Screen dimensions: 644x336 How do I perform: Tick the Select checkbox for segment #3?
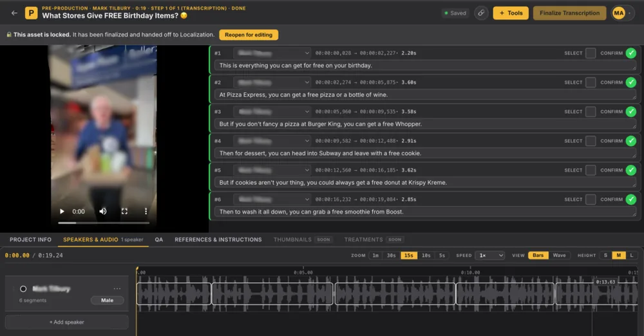pyautogui.click(x=591, y=112)
